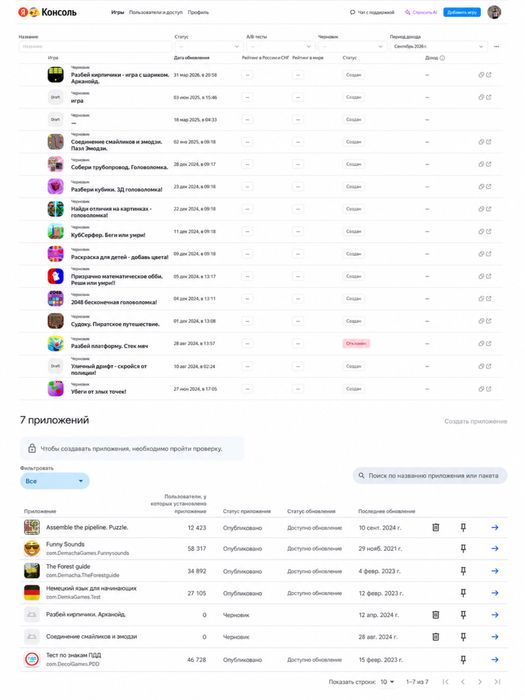Click the Добавить игру button
Screen dimensions: 525x700
point(462,12)
